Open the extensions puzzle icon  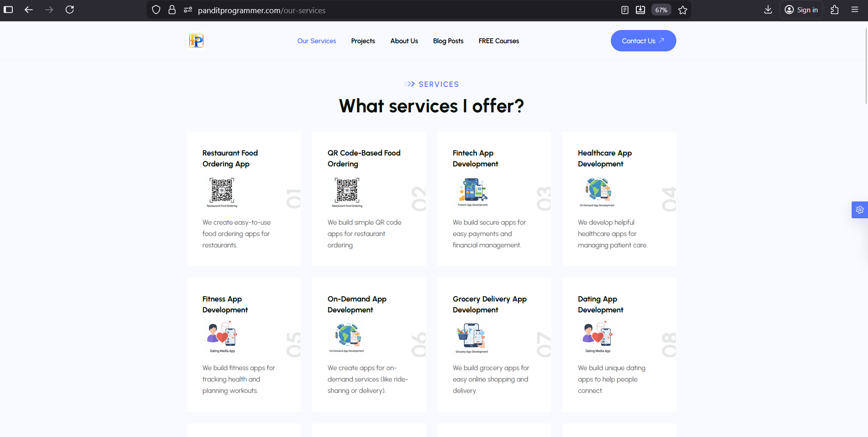point(834,10)
